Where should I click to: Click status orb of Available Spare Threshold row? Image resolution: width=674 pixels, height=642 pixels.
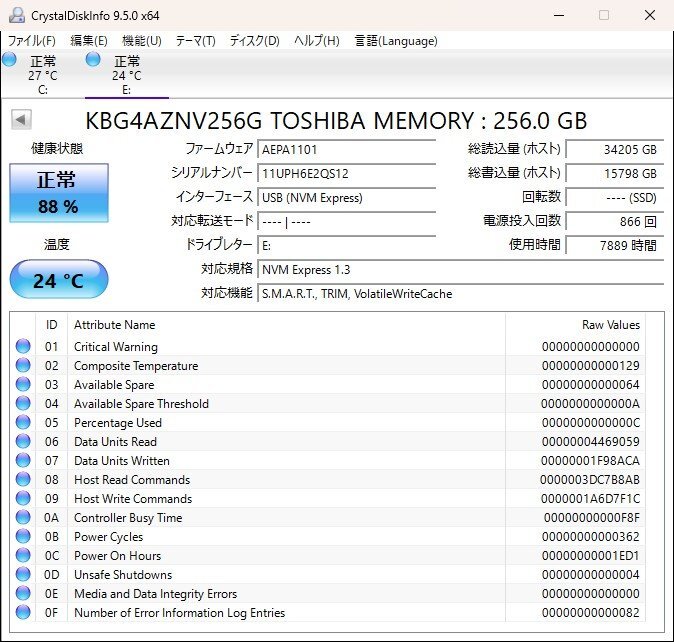coord(23,404)
